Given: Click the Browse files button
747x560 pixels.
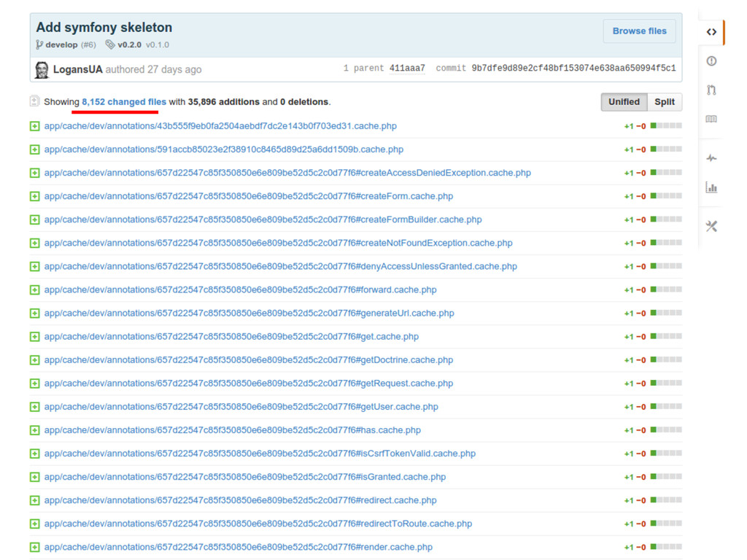Looking at the screenshot, I should pos(639,31).
